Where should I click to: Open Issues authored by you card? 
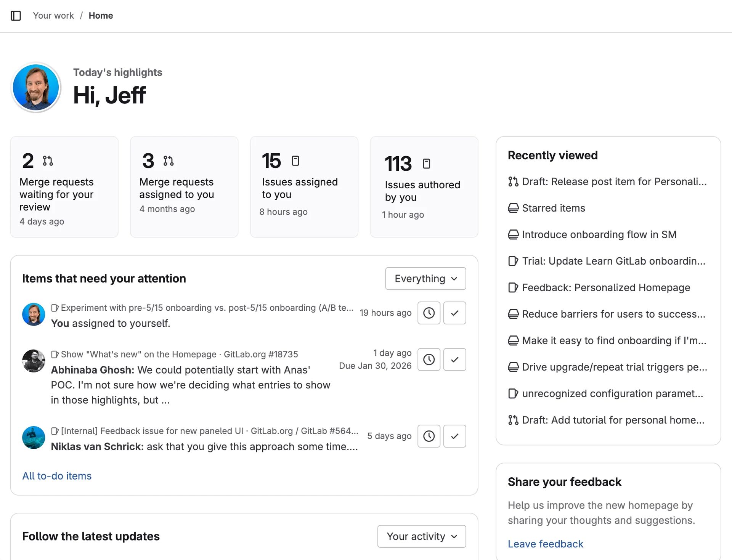click(424, 187)
